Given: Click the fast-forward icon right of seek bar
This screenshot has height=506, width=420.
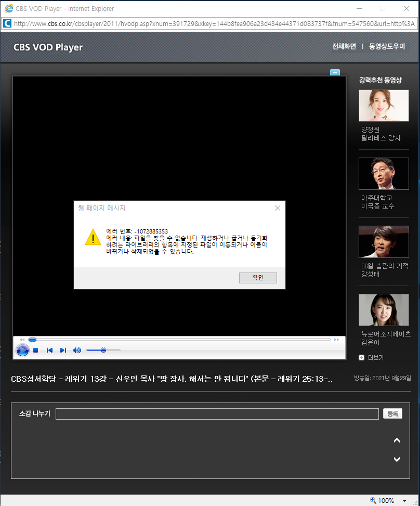Looking at the screenshot, I should (336, 340).
